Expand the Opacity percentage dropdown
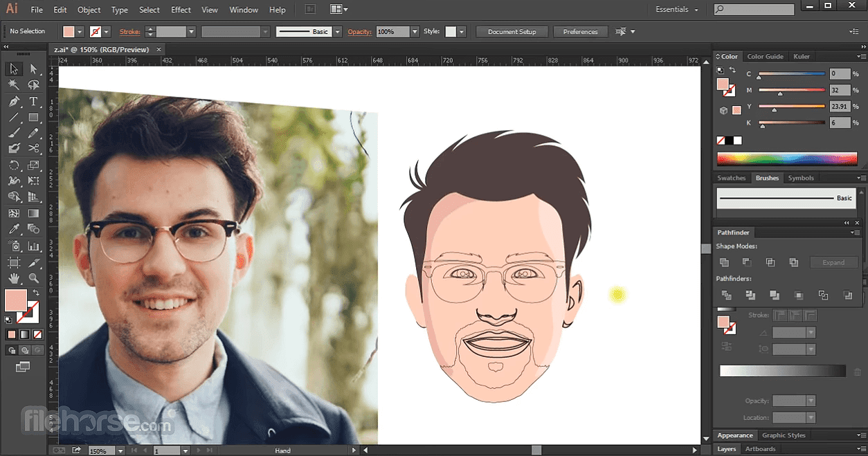868x456 pixels. click(x=415, y=32)
